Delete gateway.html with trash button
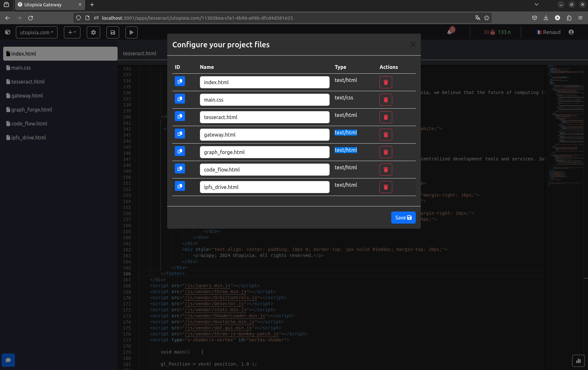This screenshot has height=370, width=588. click(386, 135)
